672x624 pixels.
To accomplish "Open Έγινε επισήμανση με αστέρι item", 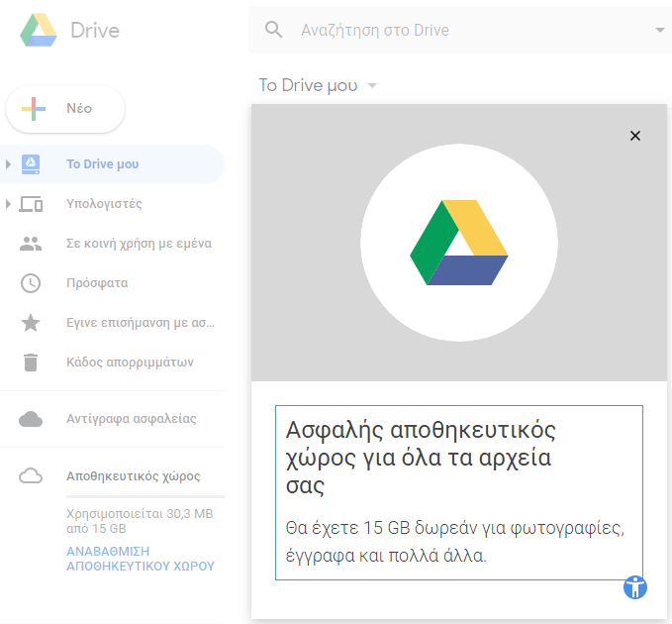I will point(141,323).
